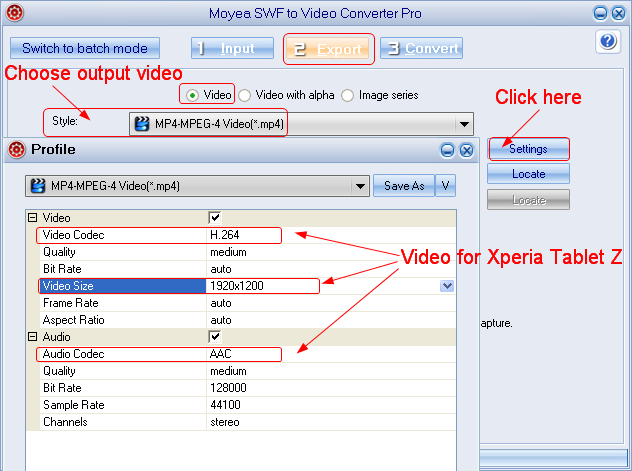The width and height of the screenshot is (632, 471).
Task: Click the Video Quality medium value
Action: pyautogui.click(x=228, y=252)
